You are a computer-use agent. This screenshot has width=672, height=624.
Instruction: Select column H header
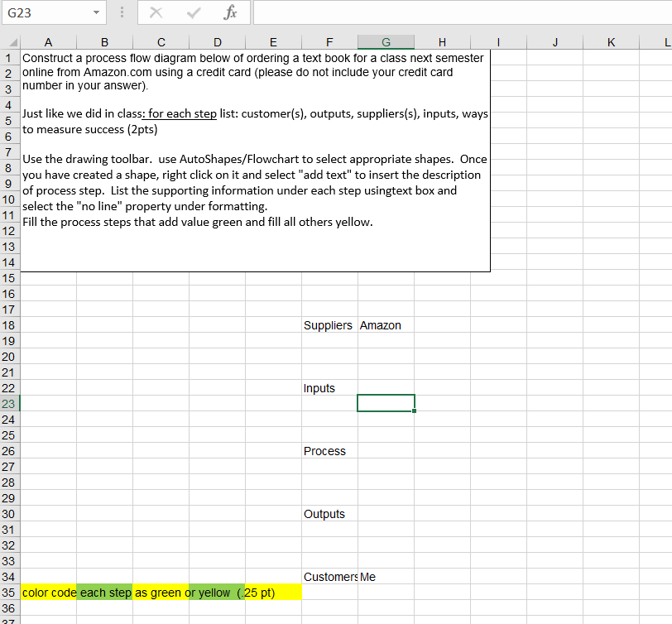[x=442, y=42]
